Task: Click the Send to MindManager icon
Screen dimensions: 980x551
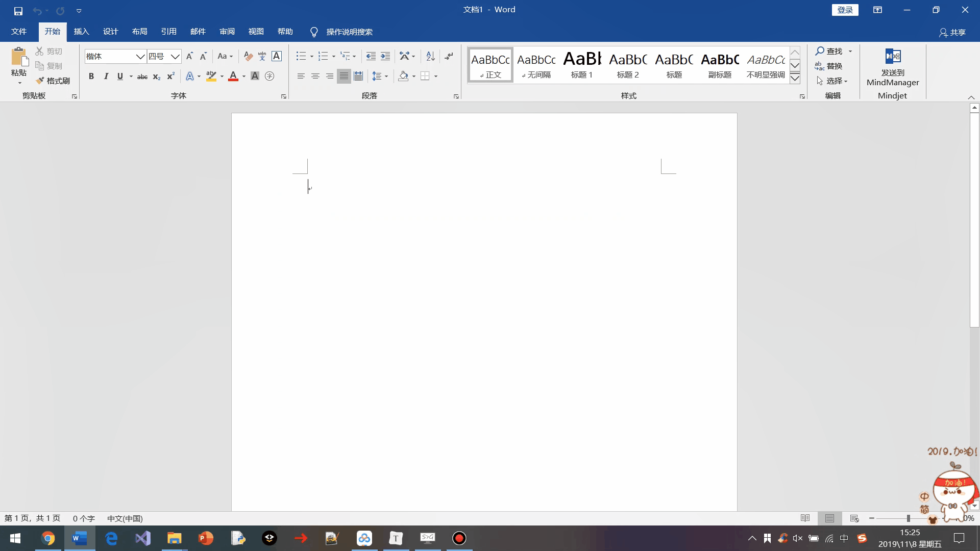Action: coord(893,56)
